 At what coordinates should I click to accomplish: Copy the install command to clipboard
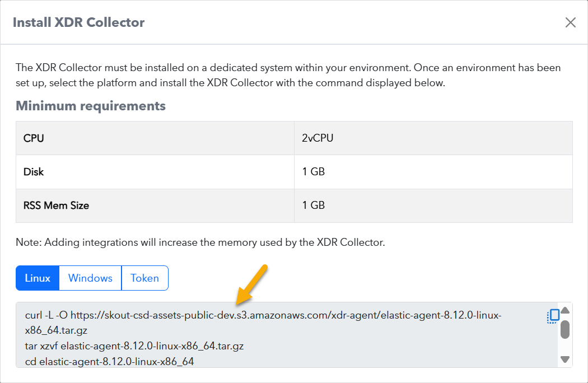553,316
